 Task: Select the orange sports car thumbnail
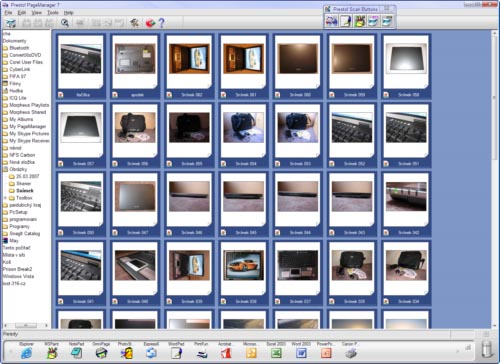pyautogui.click(x=243, y=266)
